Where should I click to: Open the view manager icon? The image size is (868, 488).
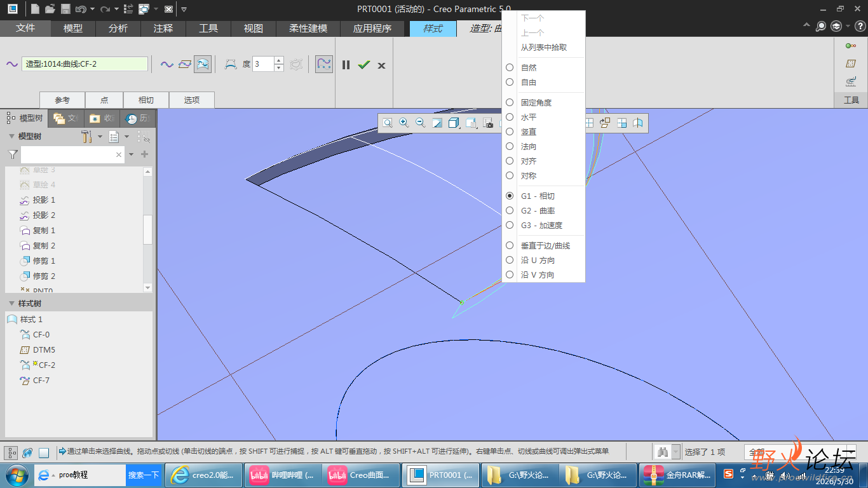(471, 123)
